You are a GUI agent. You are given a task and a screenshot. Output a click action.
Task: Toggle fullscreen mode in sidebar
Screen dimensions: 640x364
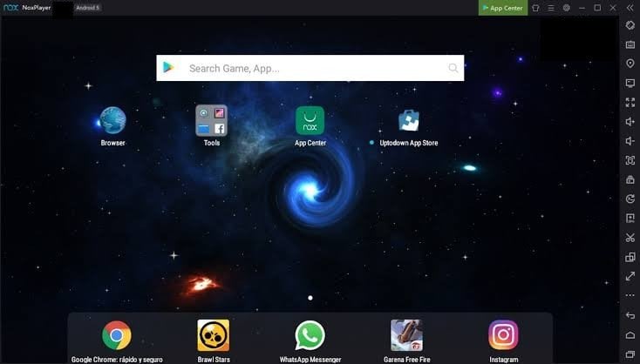[x=630, y=102]
